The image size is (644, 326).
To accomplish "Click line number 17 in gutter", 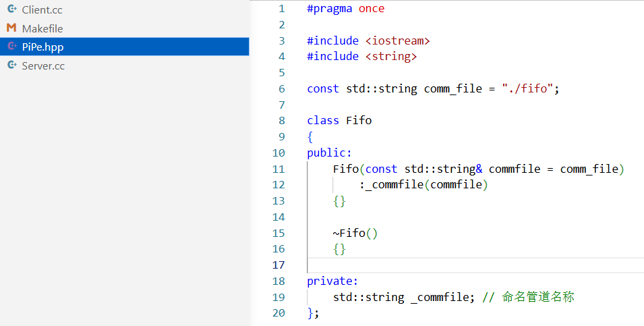I will click(279, 265).
